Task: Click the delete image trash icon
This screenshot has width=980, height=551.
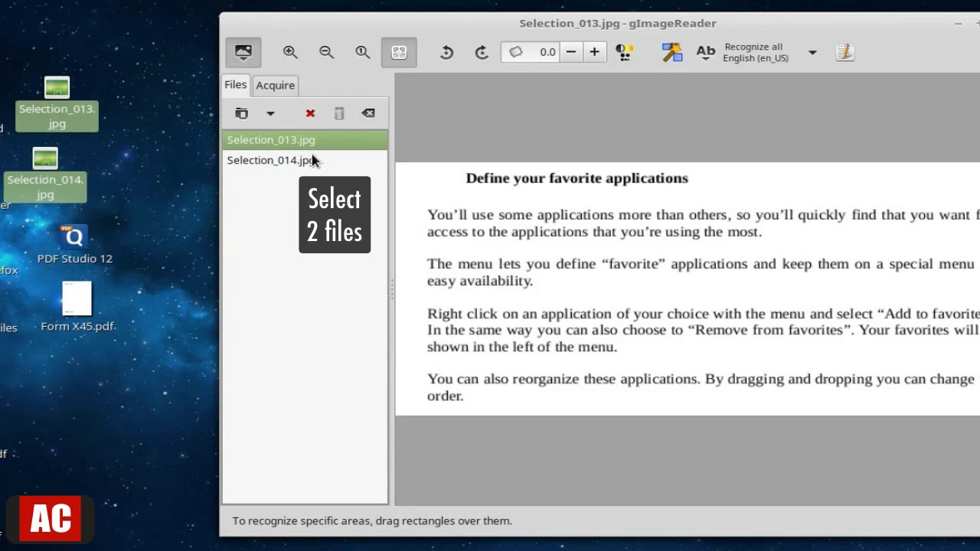Action: tap(339, 113)
